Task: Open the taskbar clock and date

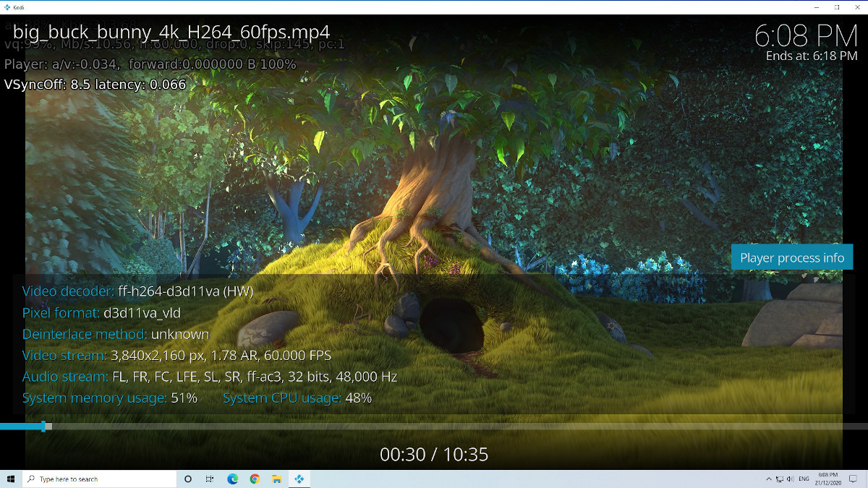Action: (828, 479)
